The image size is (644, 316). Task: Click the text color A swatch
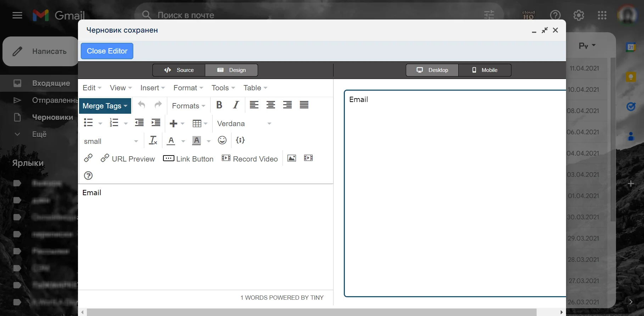pyautogui.click(x=171, y=141)
